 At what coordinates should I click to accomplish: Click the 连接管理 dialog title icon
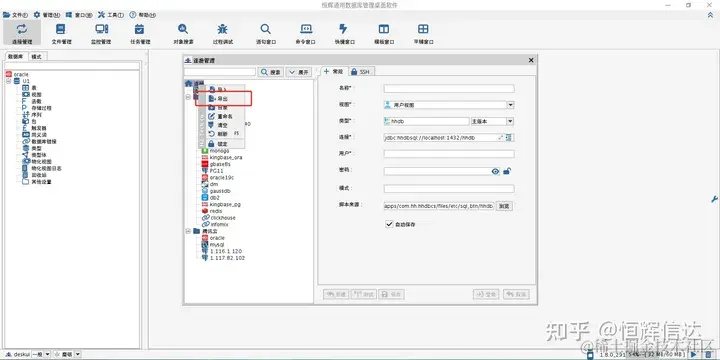coord(188,60)
